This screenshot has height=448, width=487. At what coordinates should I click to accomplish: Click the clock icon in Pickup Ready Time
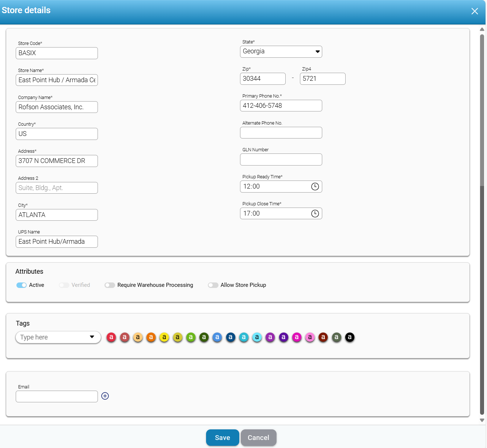pyautogui.click(x=315, y=187)
